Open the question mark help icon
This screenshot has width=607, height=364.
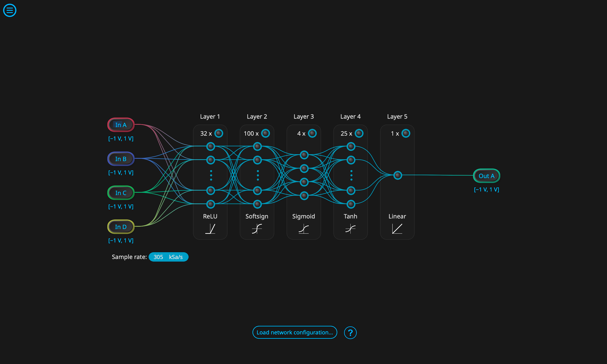[x=350, y=333]
